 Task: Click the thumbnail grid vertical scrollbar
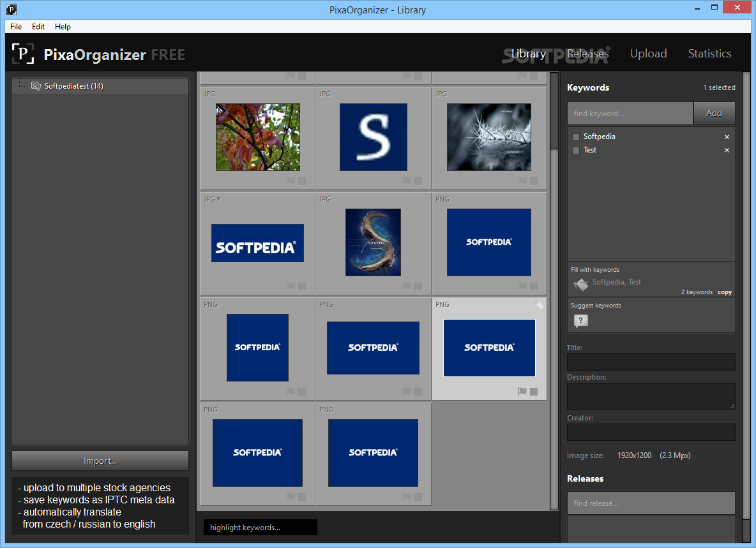pyautogui.click(x=554, y=290)
